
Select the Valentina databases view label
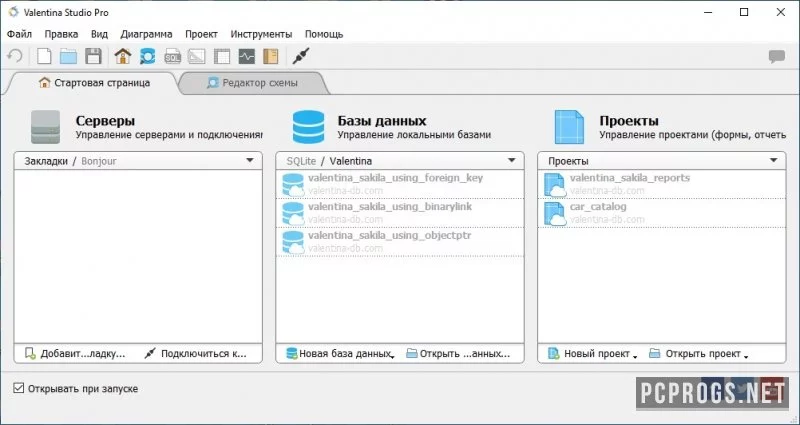(x=351, y=161)
